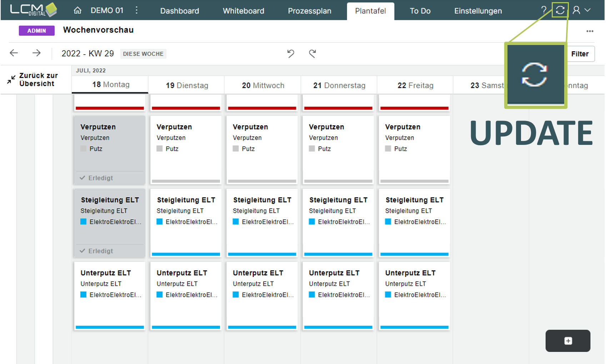The width and height of the screenshot is (606, 364).
Task: Open the three-dot project menu beside DEMO 01
Action: [x=136, y=10]
